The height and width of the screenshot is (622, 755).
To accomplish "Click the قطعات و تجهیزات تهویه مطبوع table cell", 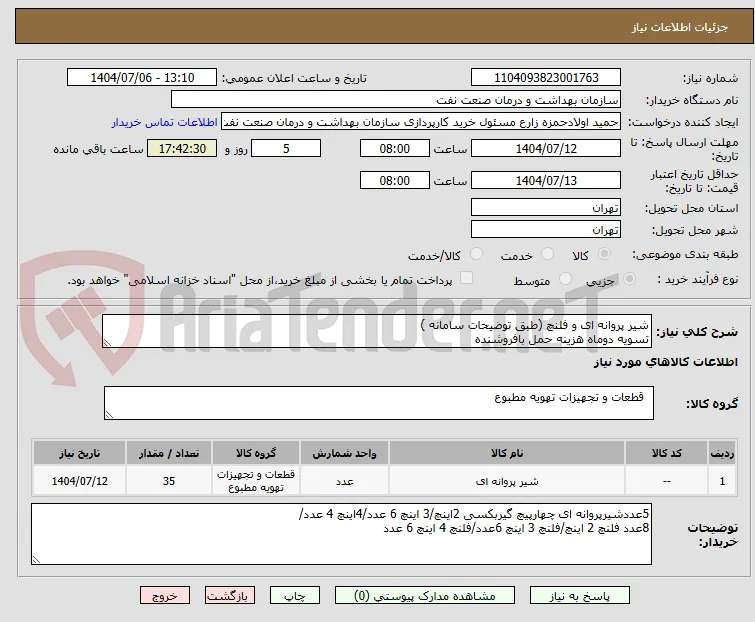I will (256, 481).
